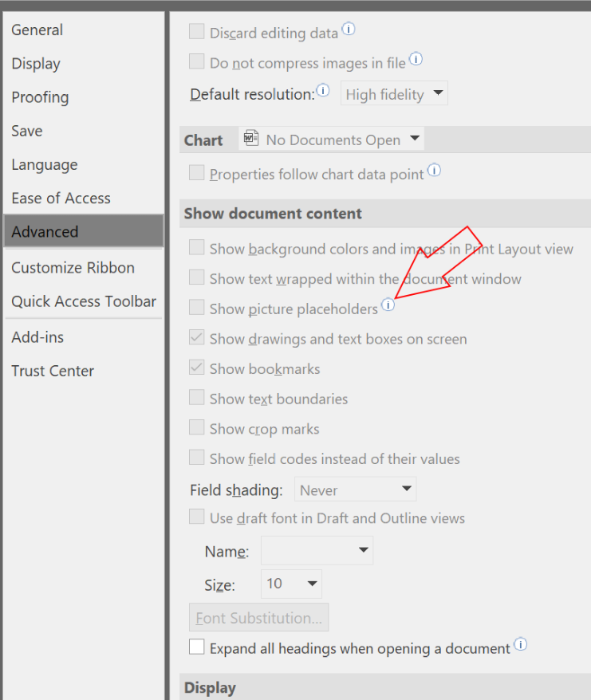Toggle Discard editing data checkbox

(x=196, y=32)
